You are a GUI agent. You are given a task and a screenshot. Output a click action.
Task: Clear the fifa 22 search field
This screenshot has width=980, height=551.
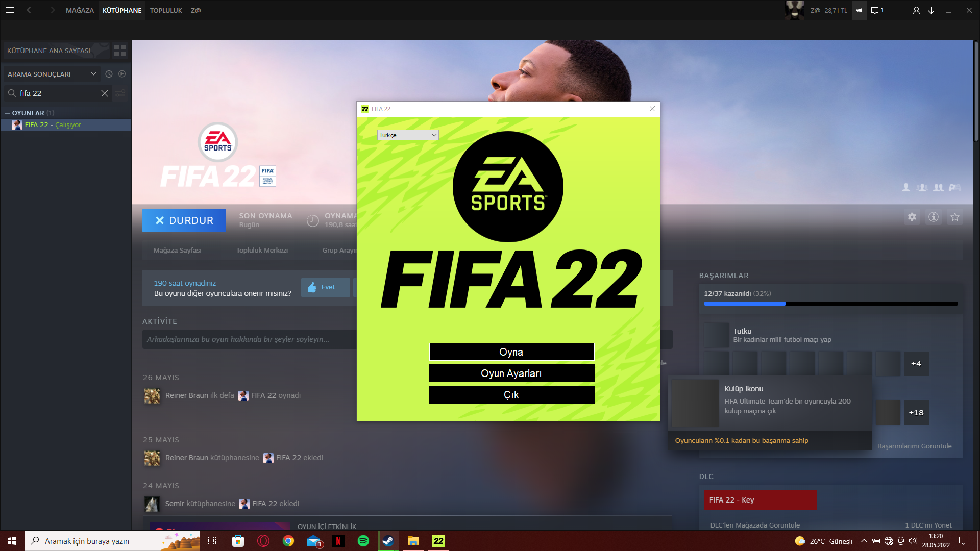pos(105,93)
